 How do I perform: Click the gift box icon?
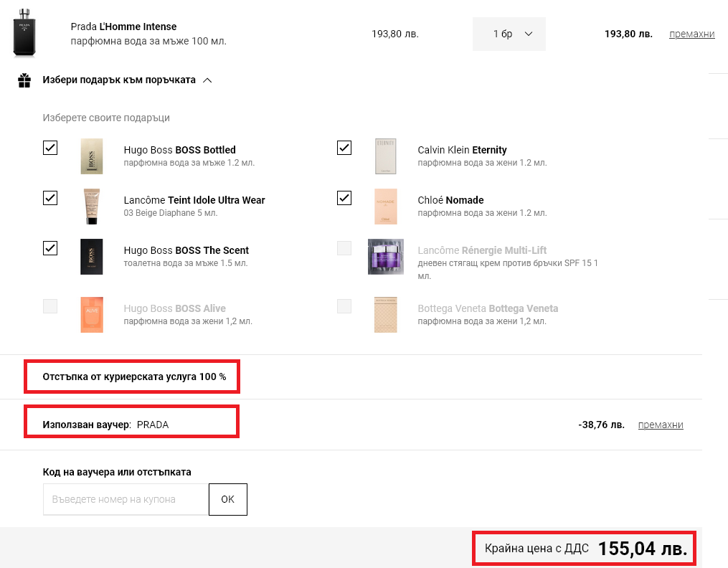tap(24, 80)
